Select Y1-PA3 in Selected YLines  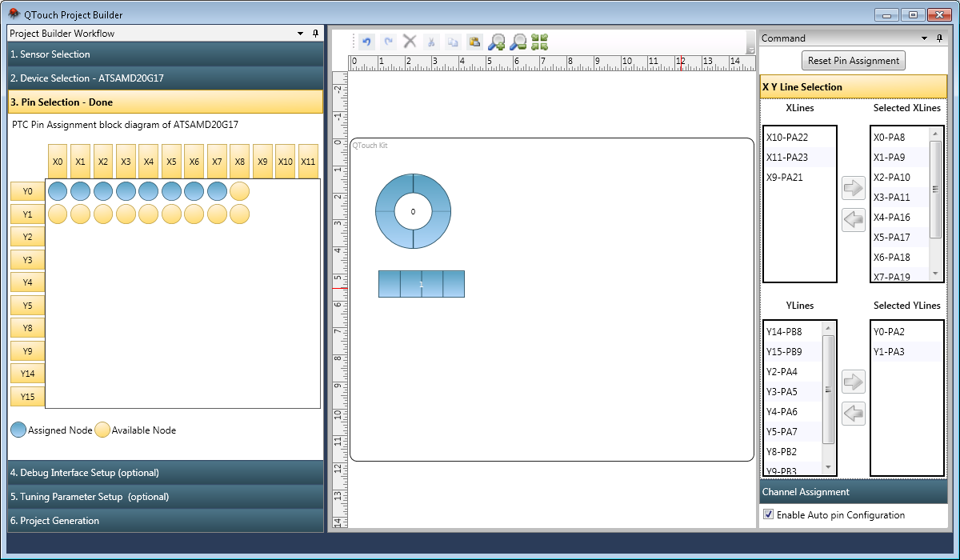click(x=906, y=351)
